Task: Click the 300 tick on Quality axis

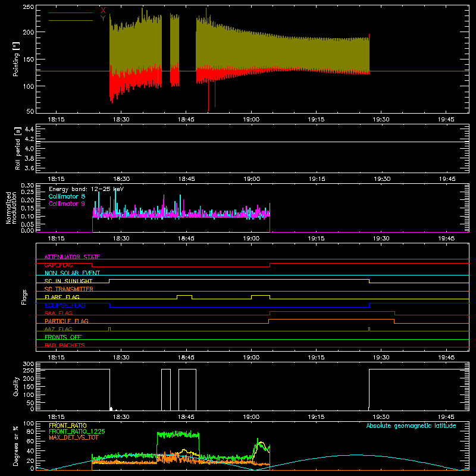Action: 29,364
